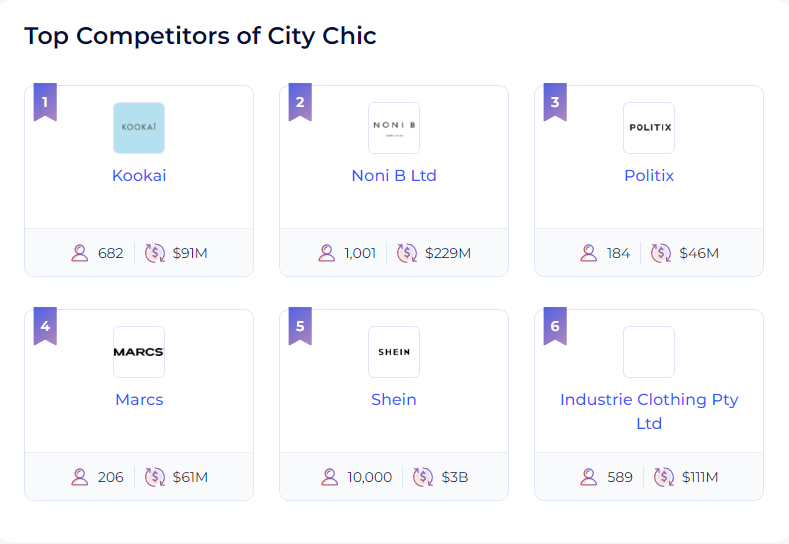This screenshot has width=789, height=544.
Task: Open the Marcs company link
Action: pyautogui.click(x=139, y=399)
